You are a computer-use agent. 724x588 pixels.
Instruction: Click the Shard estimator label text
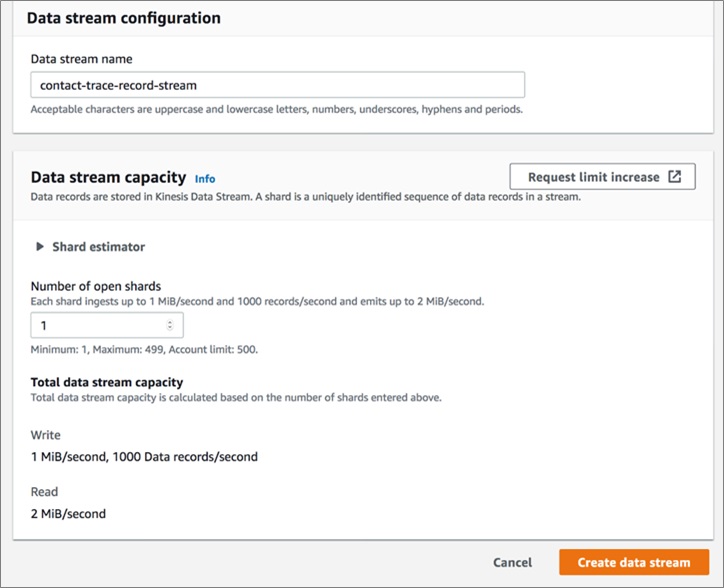98,247
